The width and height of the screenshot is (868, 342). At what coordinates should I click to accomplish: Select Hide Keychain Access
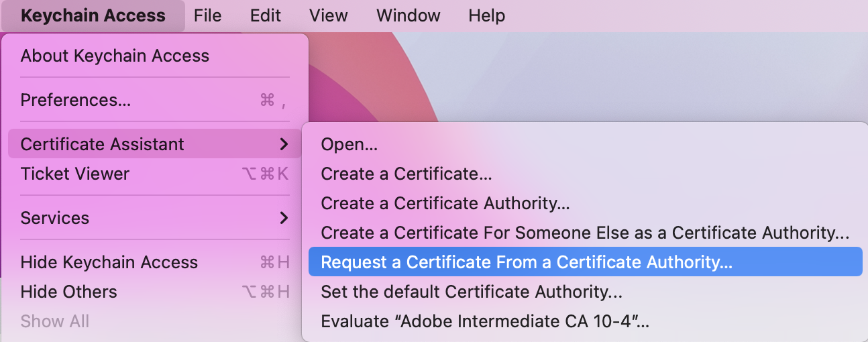point(154,262)
